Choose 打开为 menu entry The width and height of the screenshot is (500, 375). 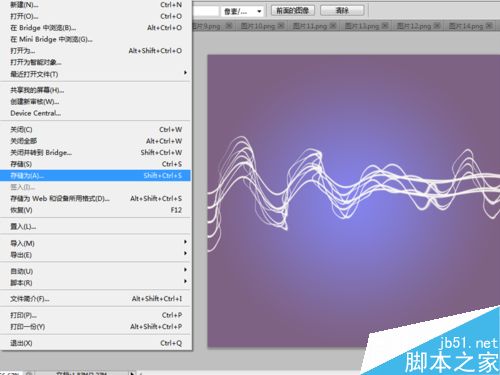[96, 51]
